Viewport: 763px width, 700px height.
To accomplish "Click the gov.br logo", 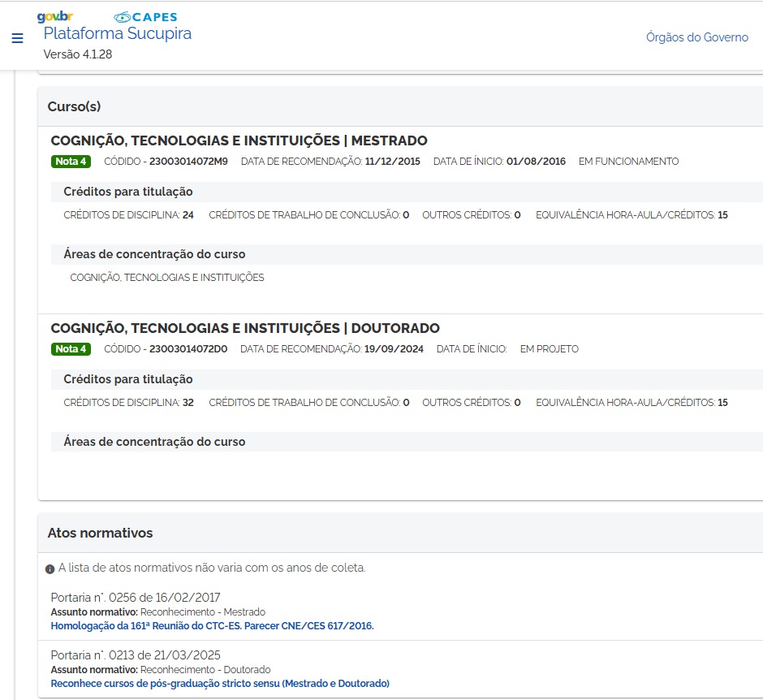I will pyautogui.click(x=55, y=16).
